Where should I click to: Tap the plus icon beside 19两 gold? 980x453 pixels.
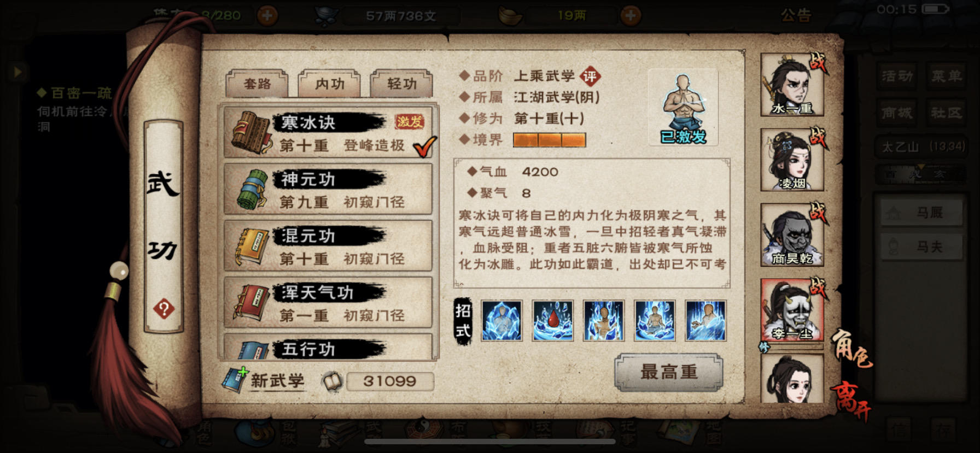pos(631,15)
